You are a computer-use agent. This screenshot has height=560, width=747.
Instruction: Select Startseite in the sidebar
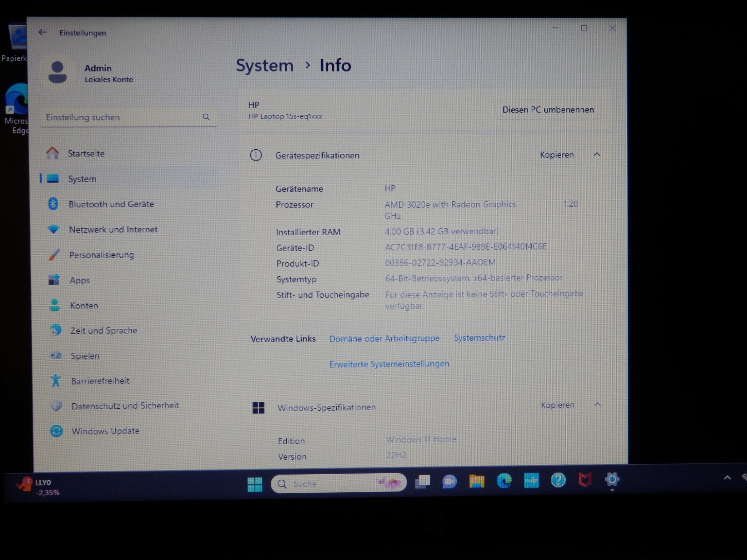point(86,154)
